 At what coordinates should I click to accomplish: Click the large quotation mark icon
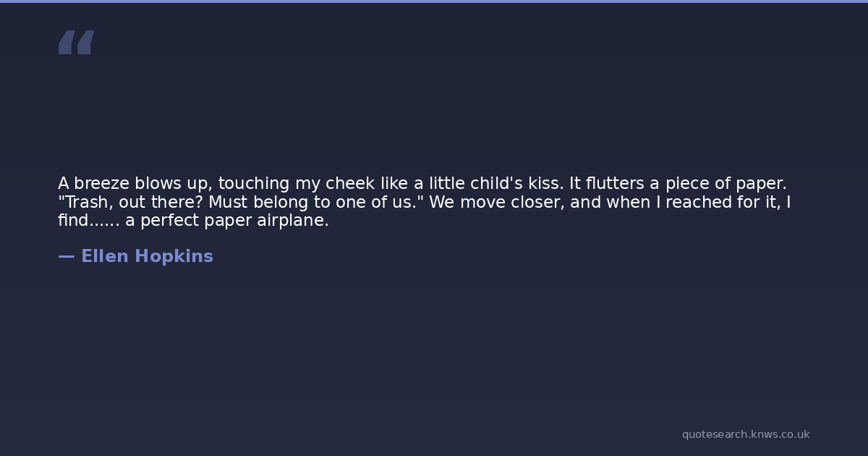pos(76,42)
